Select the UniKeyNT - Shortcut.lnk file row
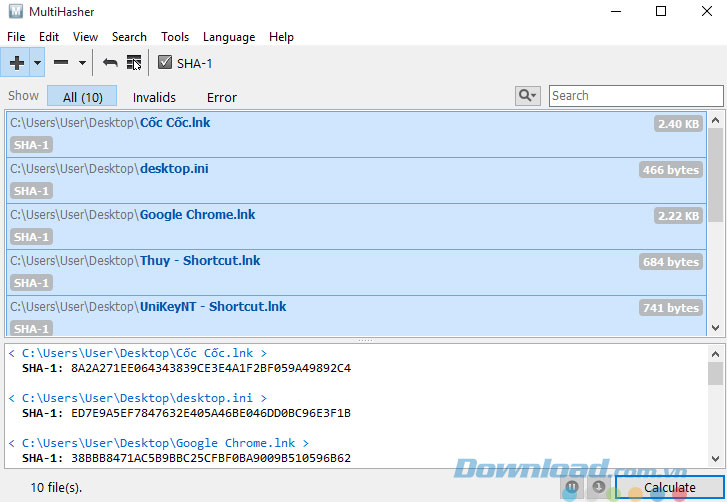 click(x=356, y=316)
